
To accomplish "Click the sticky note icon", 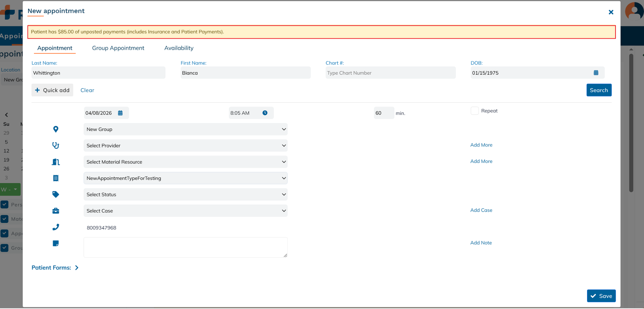I will coord(56,243).
